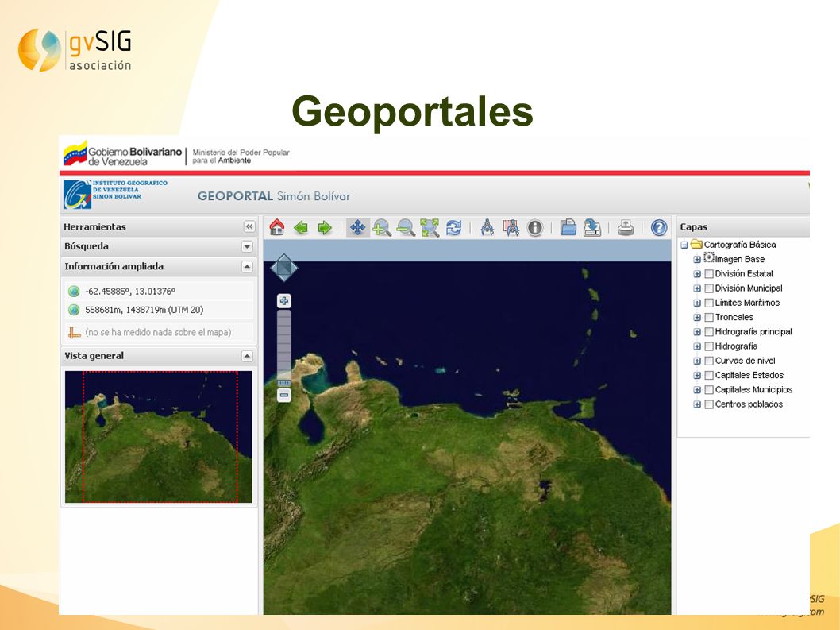
Task: Click the Save/download disk icon
Action: tap(592, 227)
